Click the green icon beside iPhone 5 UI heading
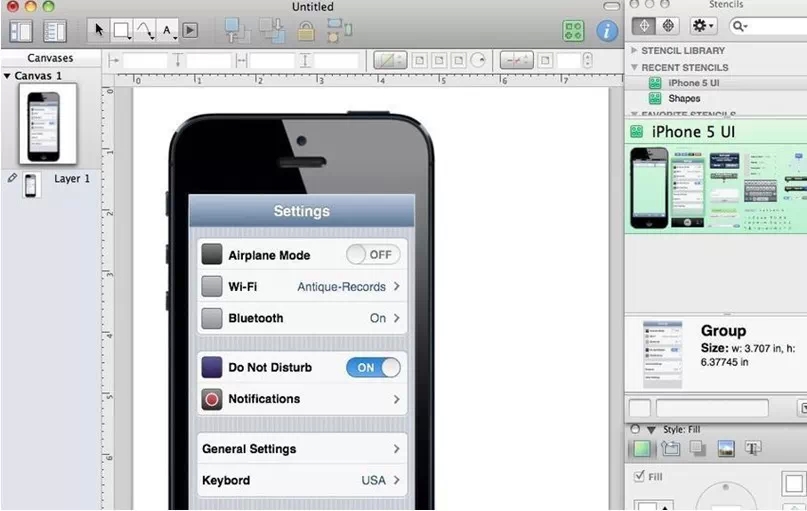The height and width of the screenshot is (511, 807). pos(637,132)
